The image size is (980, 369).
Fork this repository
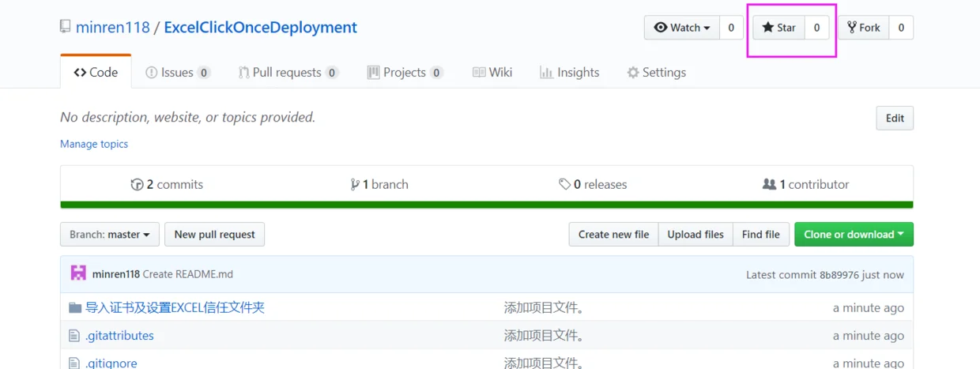point(863,28)
